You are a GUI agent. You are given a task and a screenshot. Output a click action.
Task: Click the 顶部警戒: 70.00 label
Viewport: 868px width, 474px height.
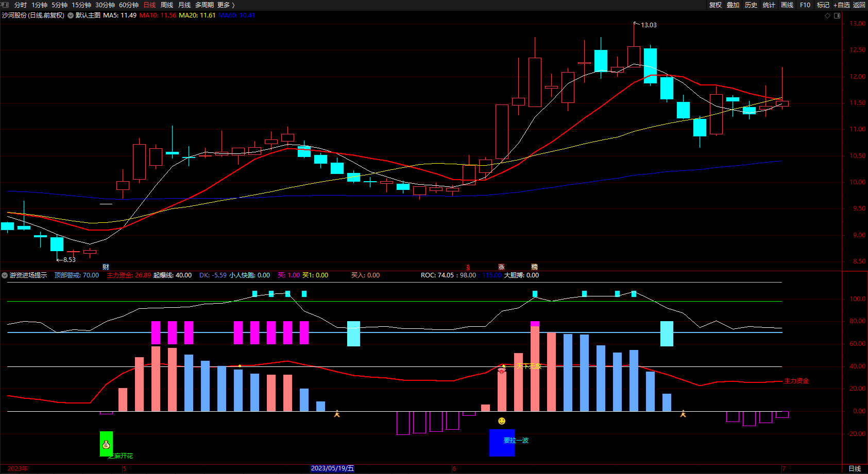coord(77,275)
